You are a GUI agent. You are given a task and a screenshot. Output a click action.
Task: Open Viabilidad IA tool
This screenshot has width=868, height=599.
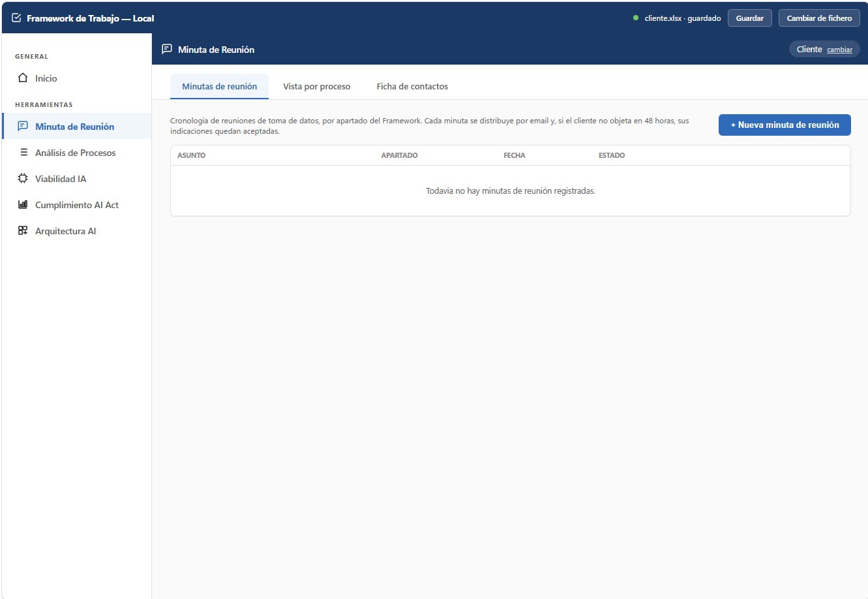pyautogui.click(x=76, y=179)
